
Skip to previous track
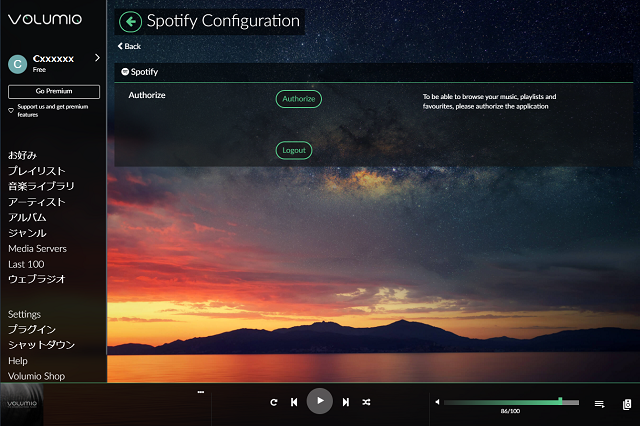pos(294,402)
